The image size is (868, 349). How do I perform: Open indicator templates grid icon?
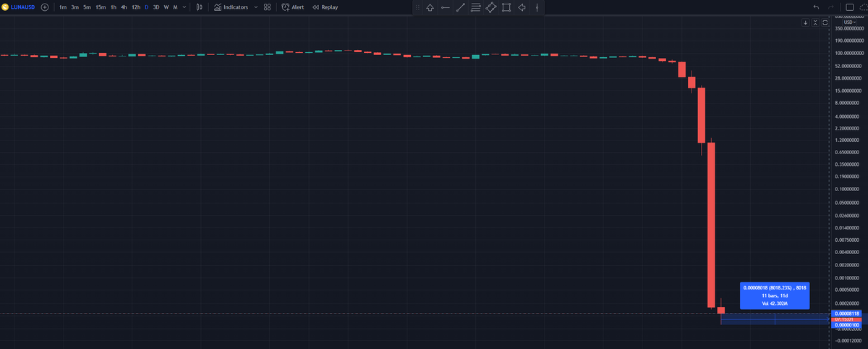point(268,7)
